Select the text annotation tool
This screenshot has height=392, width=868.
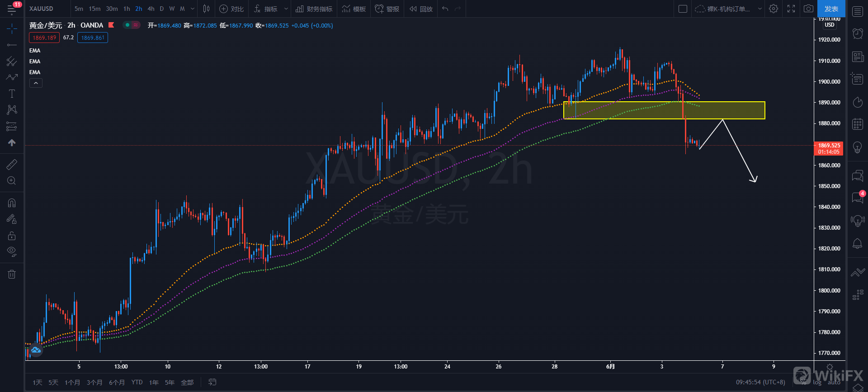[12, 94]
